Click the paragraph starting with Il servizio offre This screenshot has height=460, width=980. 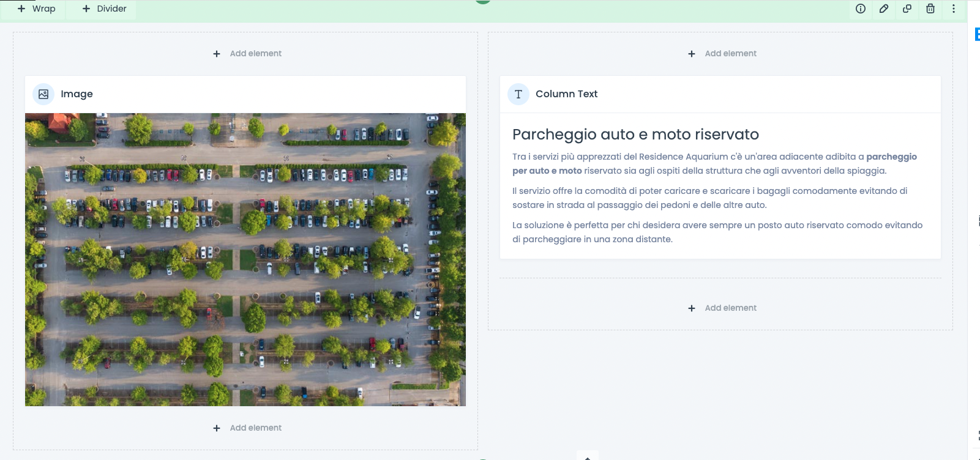tap(710, 198)
